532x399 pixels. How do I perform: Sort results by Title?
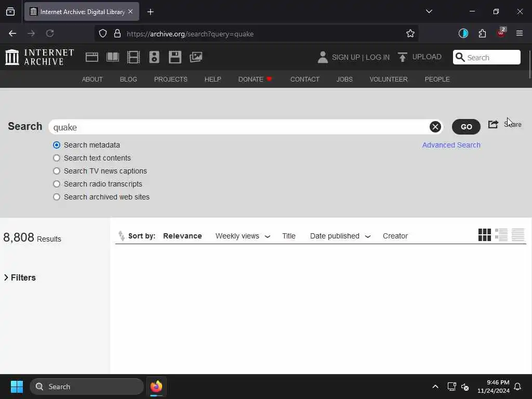coord(289,236)
